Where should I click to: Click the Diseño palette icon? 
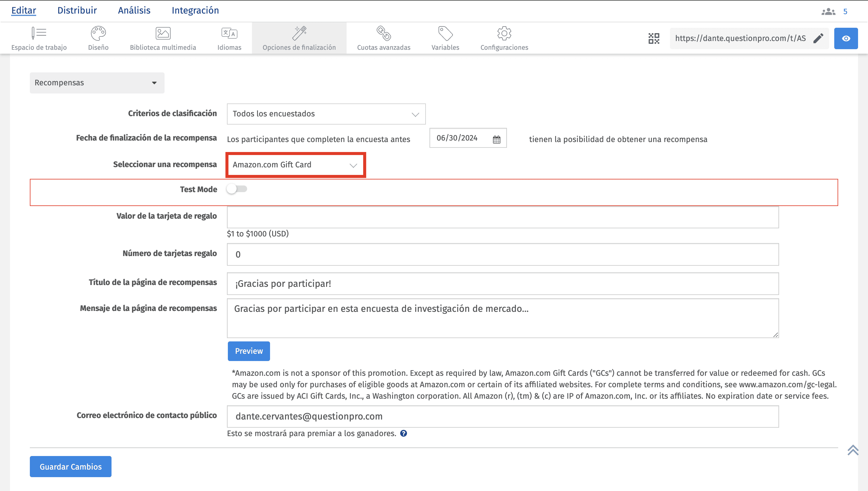98,33
